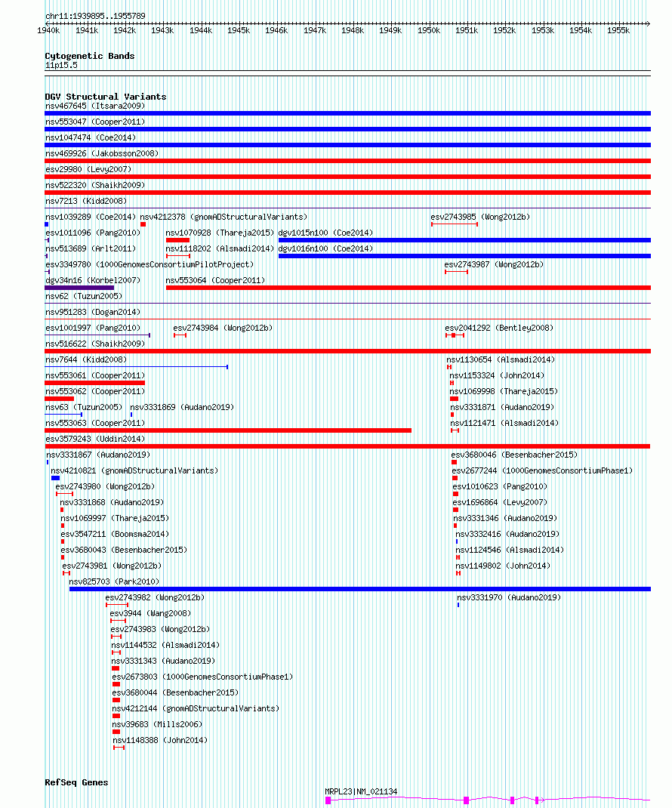Click nsv1070928 (Thareja2015) red bar
This screenshot has width=672, height=808.
tap(177, 240)
